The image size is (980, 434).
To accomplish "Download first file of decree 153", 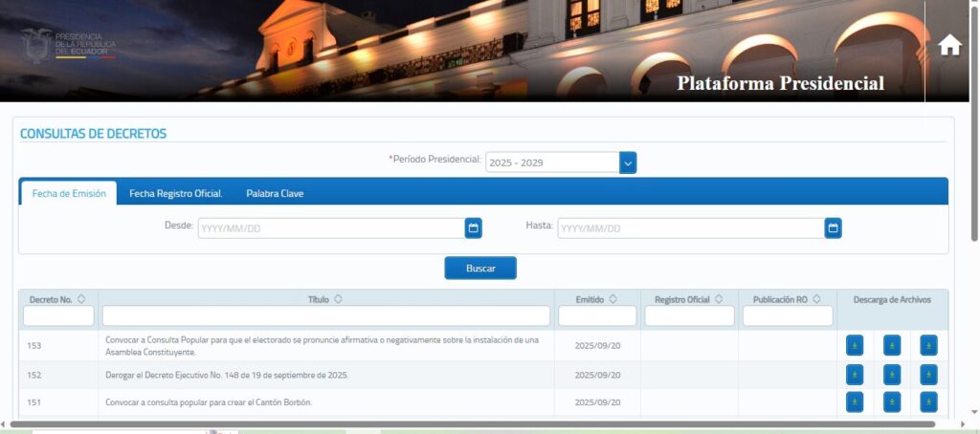I will point(855,346).
